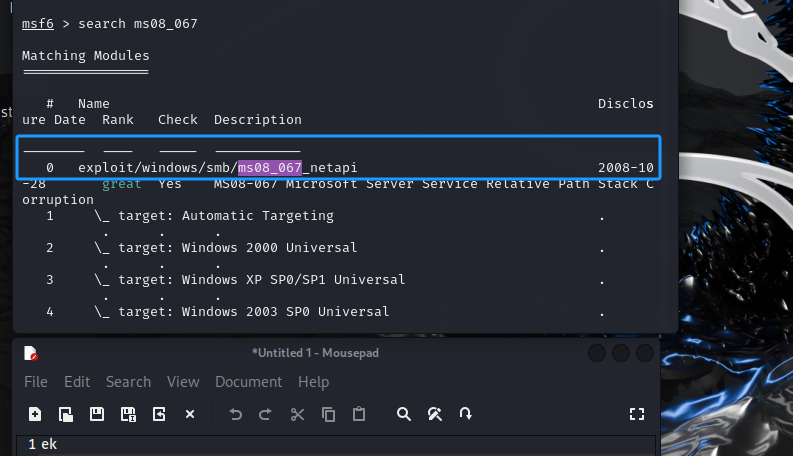The height and width of the screenshot is (456, 793).
Task: Click the last window control button in Mousepad titlebar
Action: [645, 353]
